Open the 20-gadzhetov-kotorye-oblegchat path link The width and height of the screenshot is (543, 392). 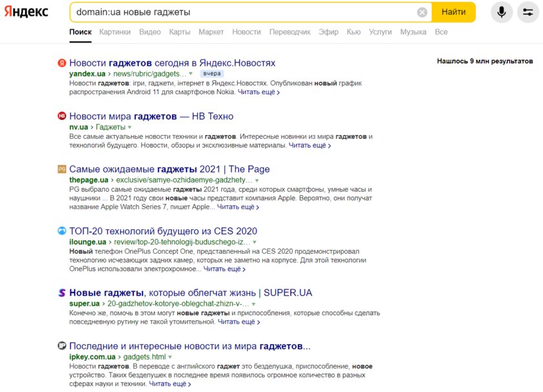[178, 304]
